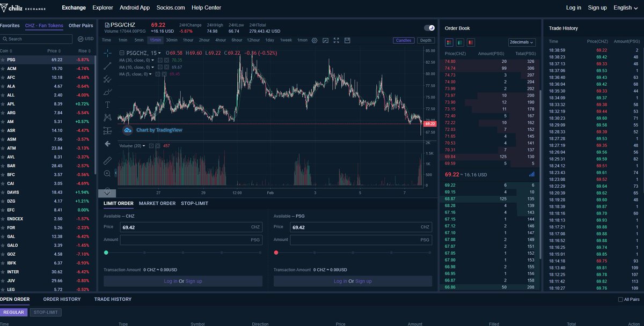The height and width of the screenshot is (326, 644).
Task: Select the crosshair cursor tool
Action: 107,53
